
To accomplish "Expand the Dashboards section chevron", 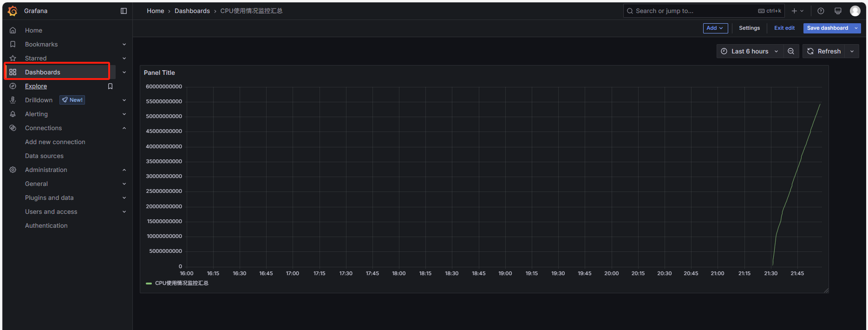I will click(124, 72).
